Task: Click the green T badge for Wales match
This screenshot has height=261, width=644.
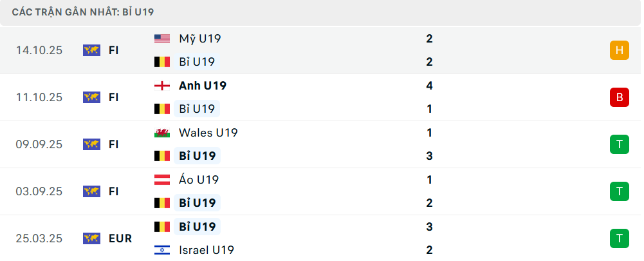Action: point(619,144)
